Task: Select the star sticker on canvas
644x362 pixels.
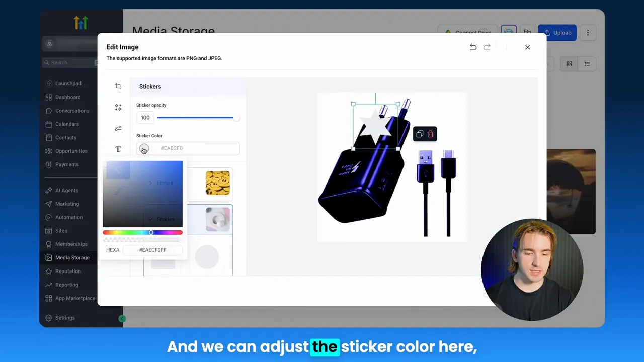Action: 376,126
